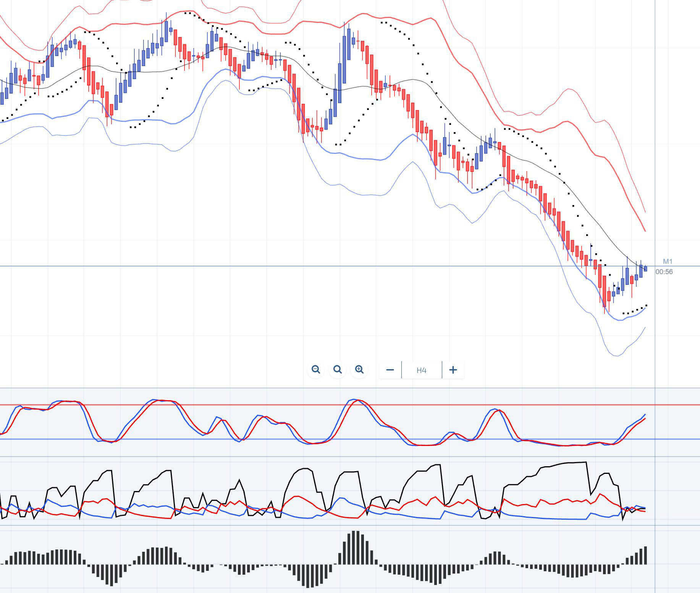The image size is (700, 593).
Task: Click the right end of thin blue lower band
Action: (x=645, y=328)
